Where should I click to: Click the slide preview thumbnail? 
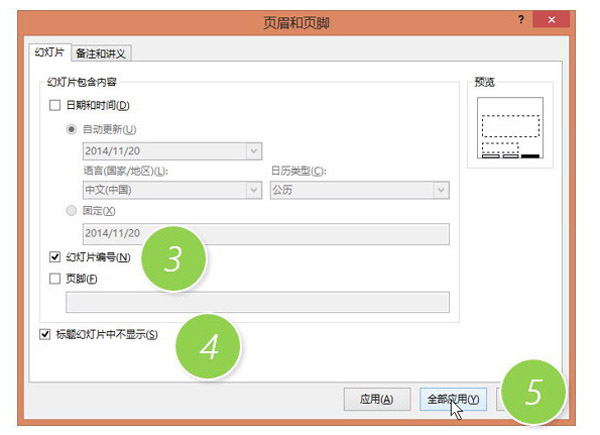click(510, 130)
